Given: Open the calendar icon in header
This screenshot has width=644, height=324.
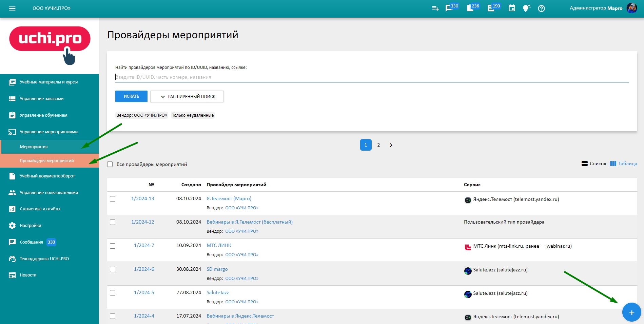Looking at the screenshot, I should tap(512, 8).
